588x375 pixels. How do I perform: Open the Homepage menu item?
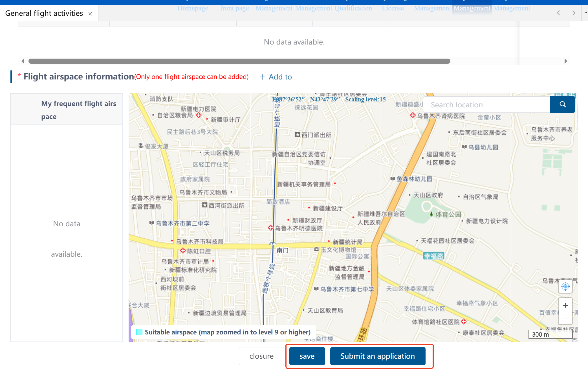[x=193, y=8]
